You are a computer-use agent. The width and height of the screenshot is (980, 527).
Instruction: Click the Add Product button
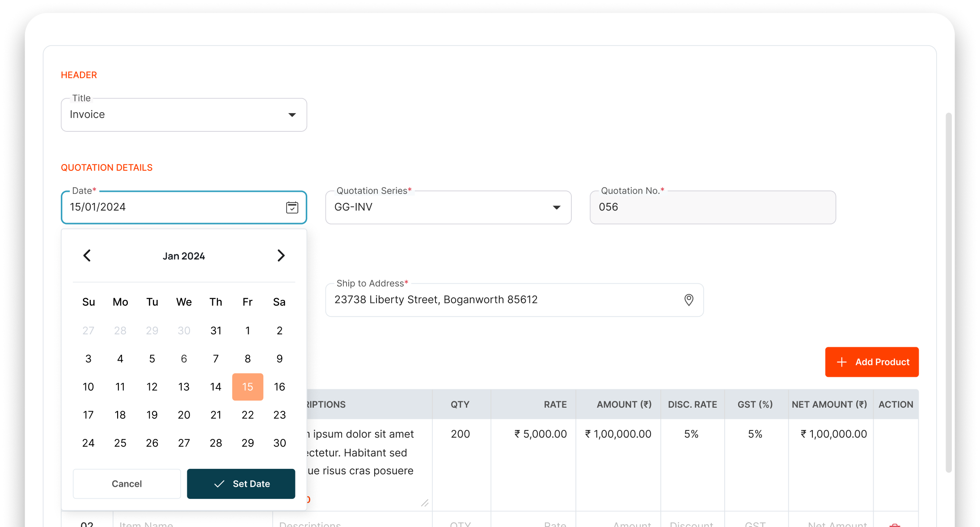tap(872, 362)
